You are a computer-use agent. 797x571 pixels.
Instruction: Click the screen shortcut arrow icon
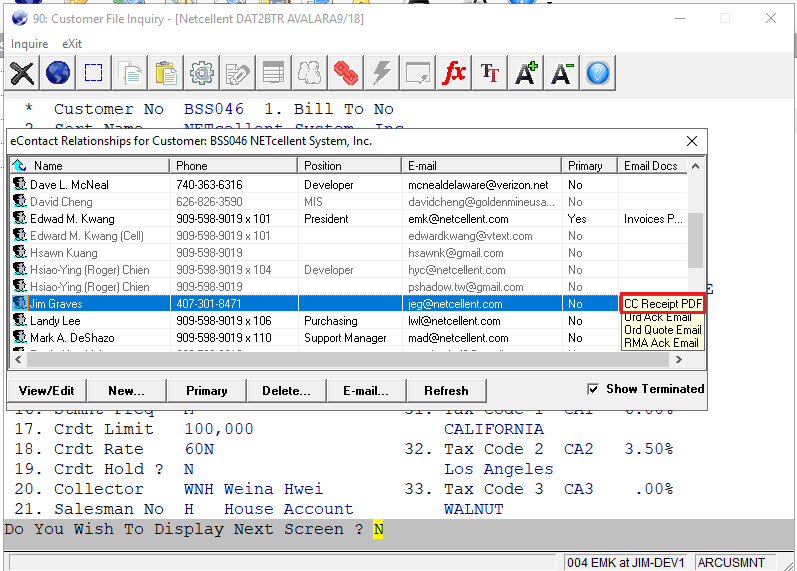point(418,73)
